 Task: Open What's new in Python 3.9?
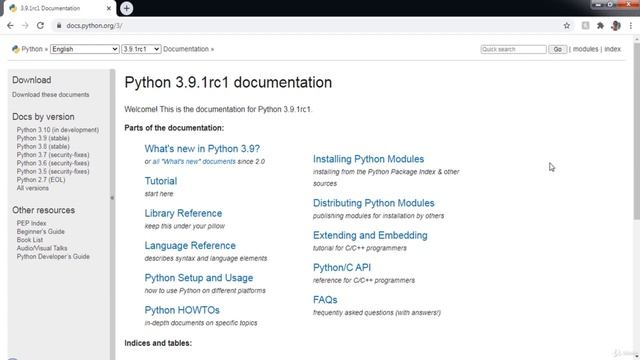pos(202,149)
